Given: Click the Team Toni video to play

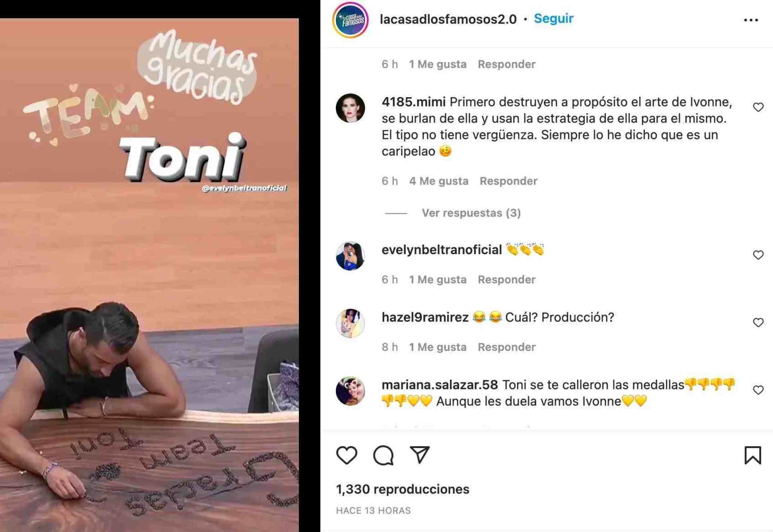Looking at the screenshot, I should (149, 275).
